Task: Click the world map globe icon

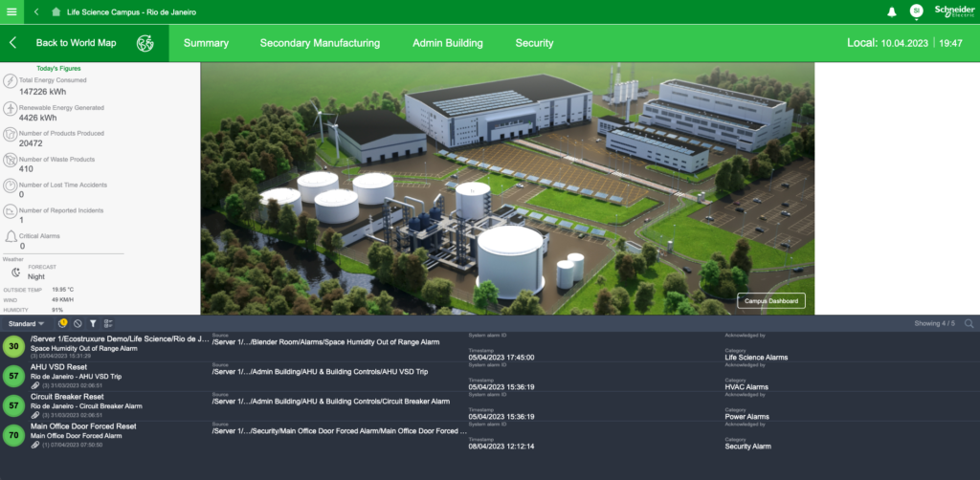Action: pyautogui.click(x=145, y=43)
